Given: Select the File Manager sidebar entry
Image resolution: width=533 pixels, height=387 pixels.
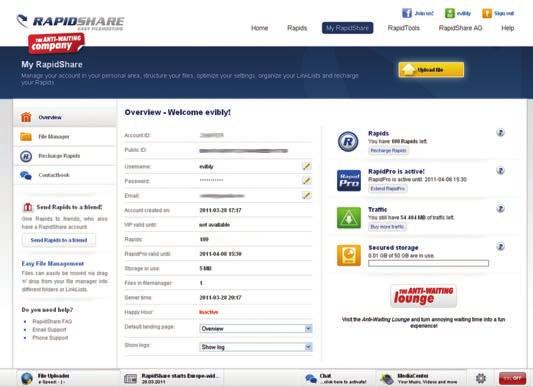Looking at the screenshot, I should [65, 136].
